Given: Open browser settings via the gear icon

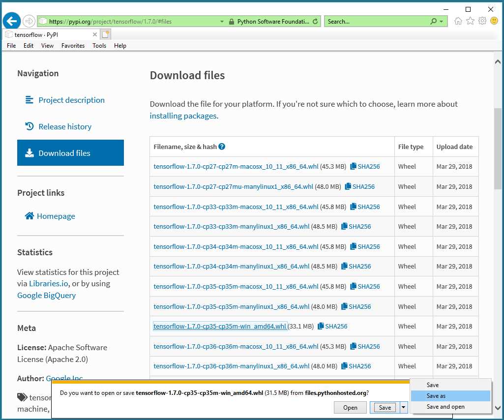Looking at the screenshot, I should pyautogui.click(x=482, y=21).
